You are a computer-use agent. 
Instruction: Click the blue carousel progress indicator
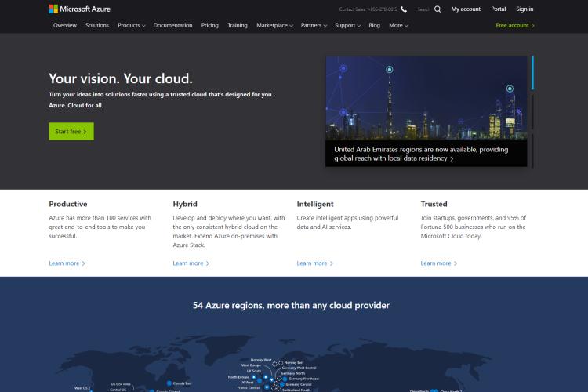(532, 73)
